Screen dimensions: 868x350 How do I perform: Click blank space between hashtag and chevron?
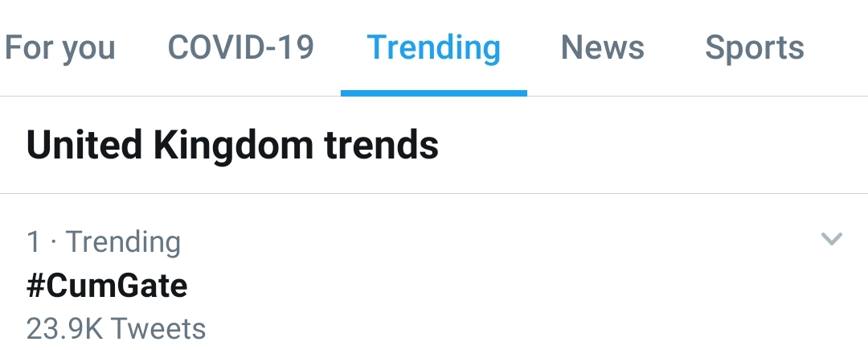click(x=498, y=285)
